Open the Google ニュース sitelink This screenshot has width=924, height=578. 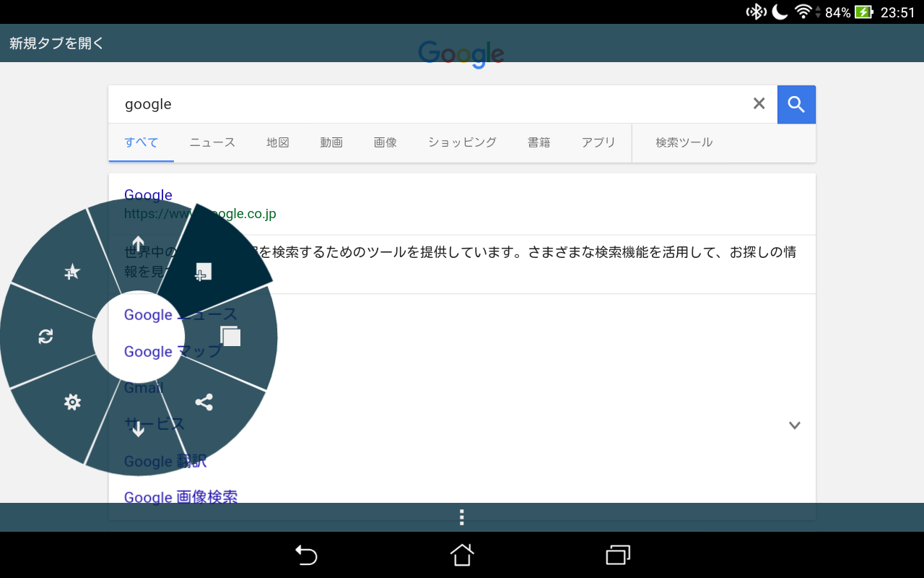(x=180, y=315)
